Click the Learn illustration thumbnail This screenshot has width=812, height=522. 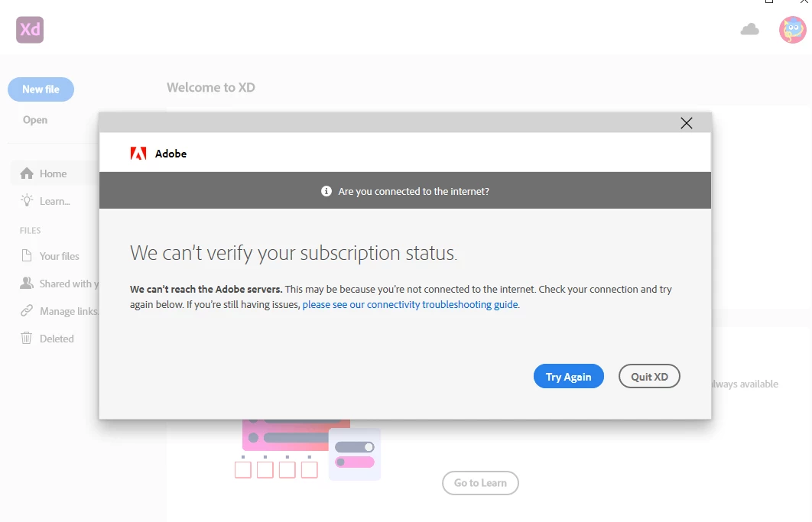(307, 449)
